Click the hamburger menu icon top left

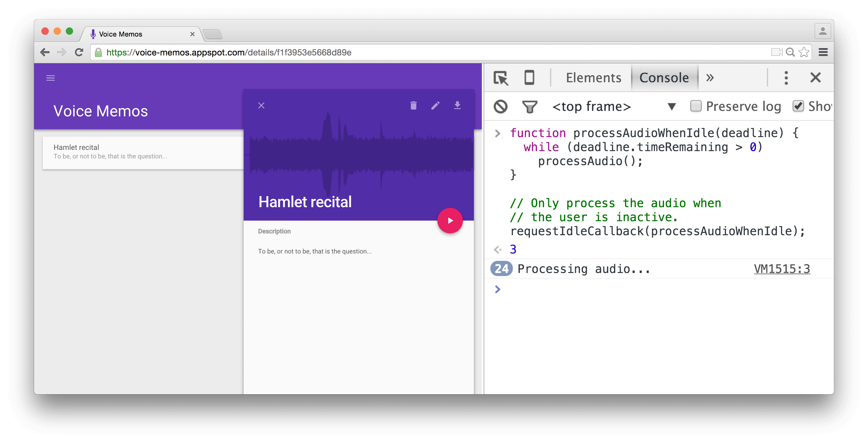[x=50, y=77]
